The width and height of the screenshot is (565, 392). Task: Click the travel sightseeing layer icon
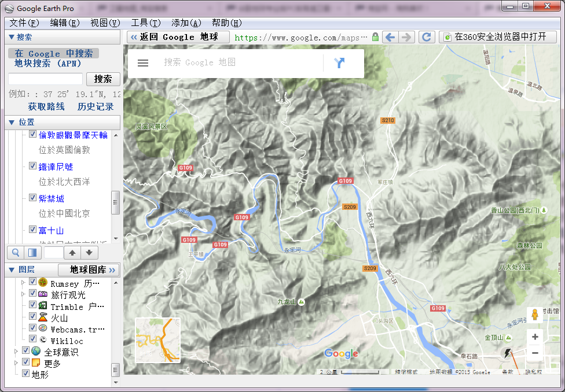click(43, 293)
